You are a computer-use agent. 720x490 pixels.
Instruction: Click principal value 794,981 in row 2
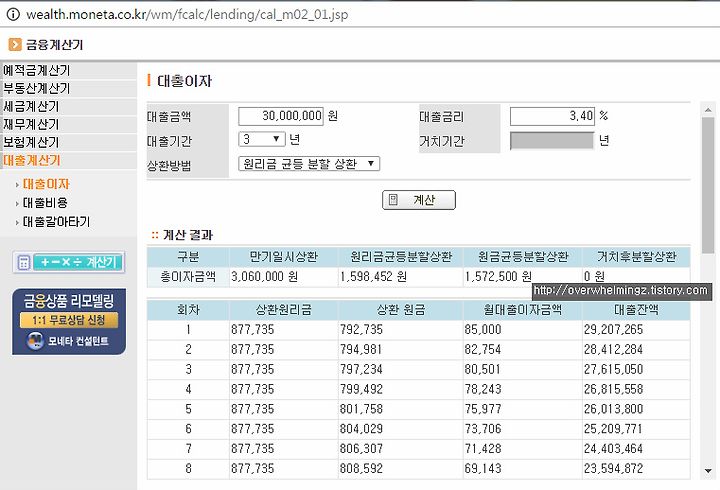pyautogui.click(x=361, y=349)
